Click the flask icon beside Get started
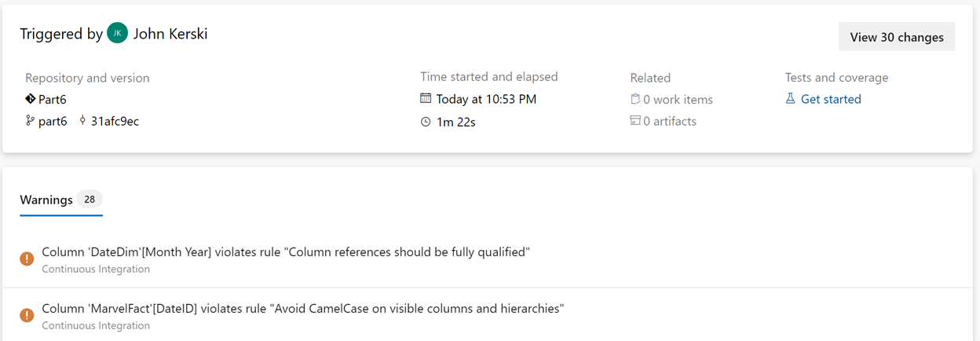 point(791,99)
